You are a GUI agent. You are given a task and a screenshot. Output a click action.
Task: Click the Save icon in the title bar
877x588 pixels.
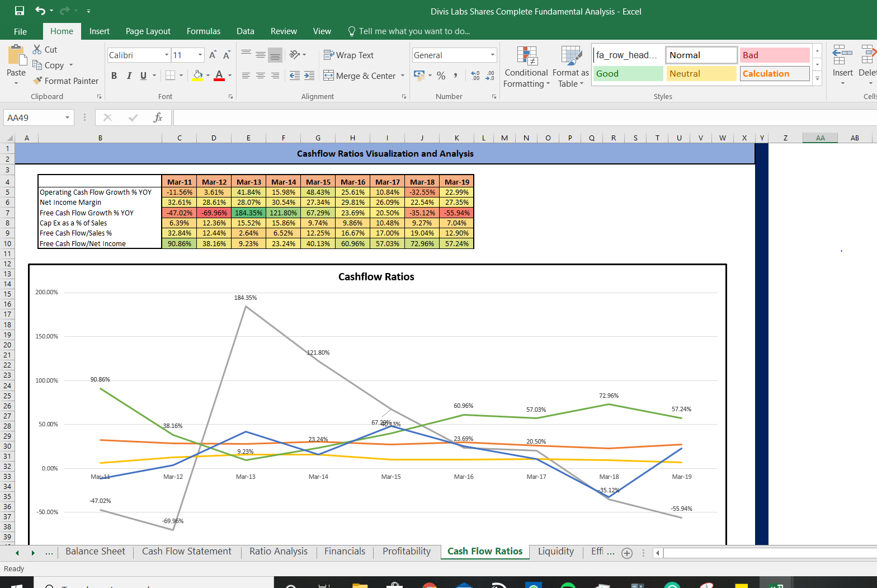click(20, 11)
